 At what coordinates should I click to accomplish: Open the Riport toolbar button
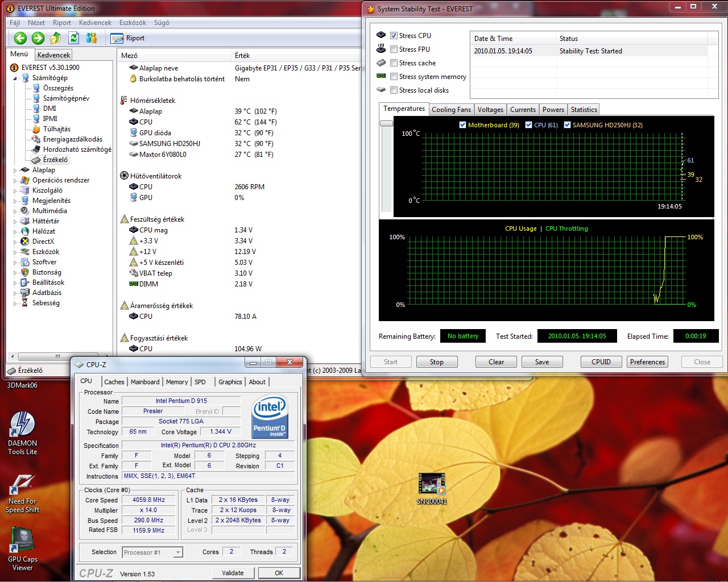[128, 38]
